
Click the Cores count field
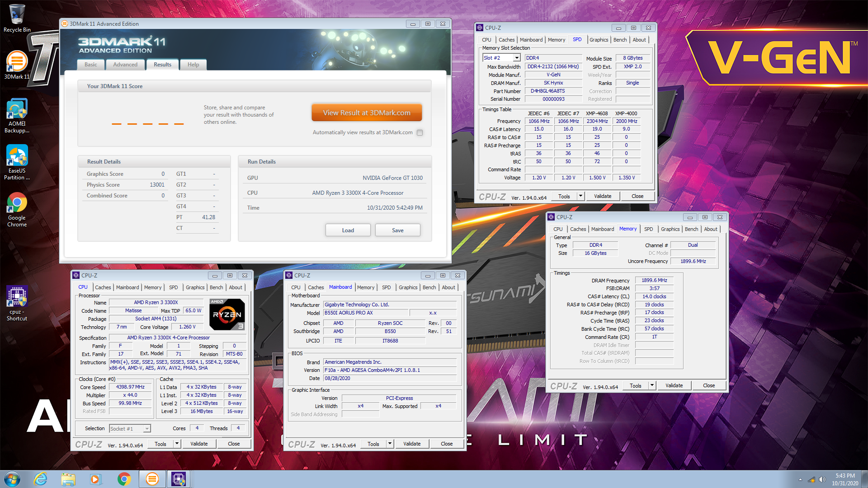pyautogui.click(x=197, y=428)
